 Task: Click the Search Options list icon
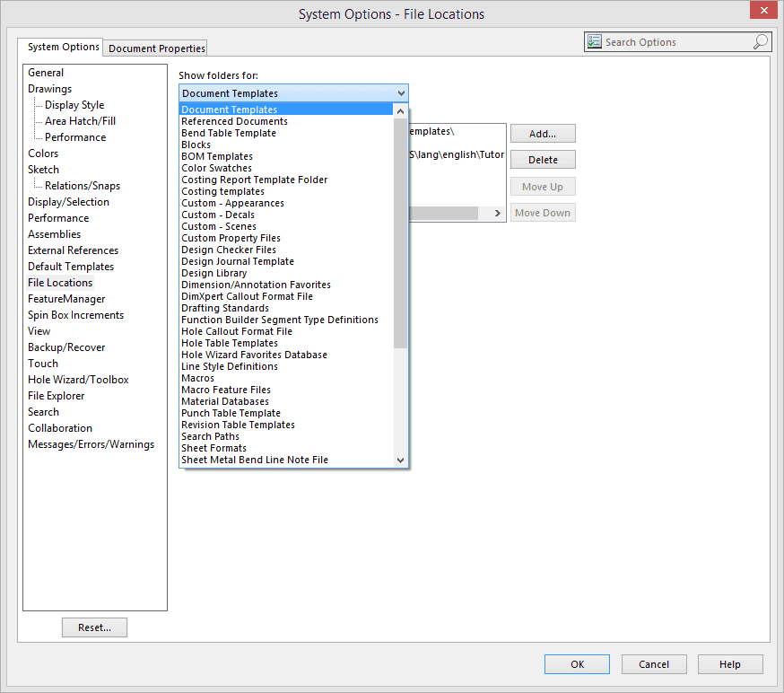click(594, 42)
